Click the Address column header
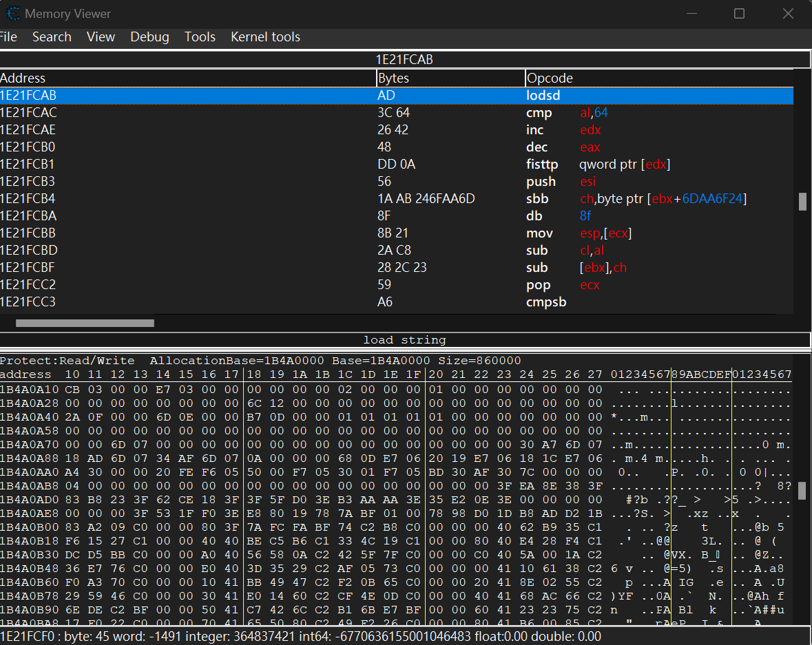Screen dimensions: 812x645 pyautogui.click(x=187, y=78)
